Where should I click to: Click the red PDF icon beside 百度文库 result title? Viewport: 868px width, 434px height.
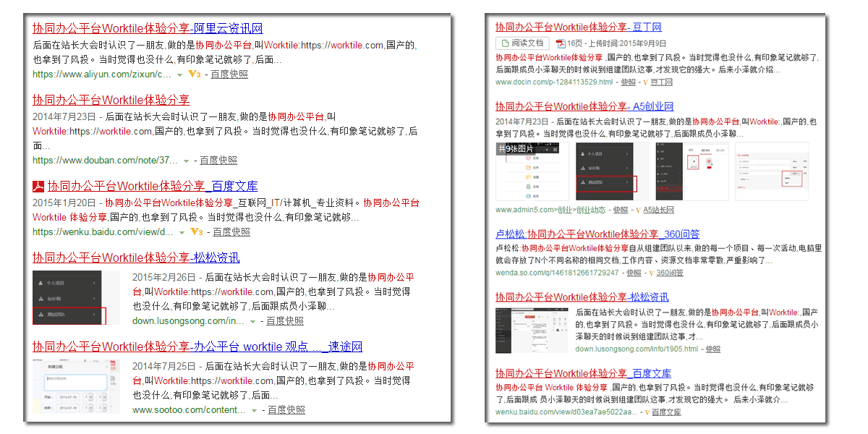[36, 186]
